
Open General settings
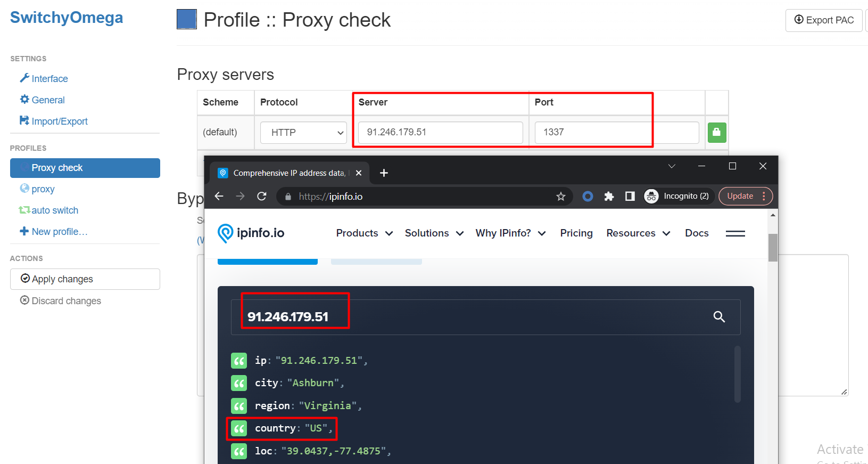42,100
